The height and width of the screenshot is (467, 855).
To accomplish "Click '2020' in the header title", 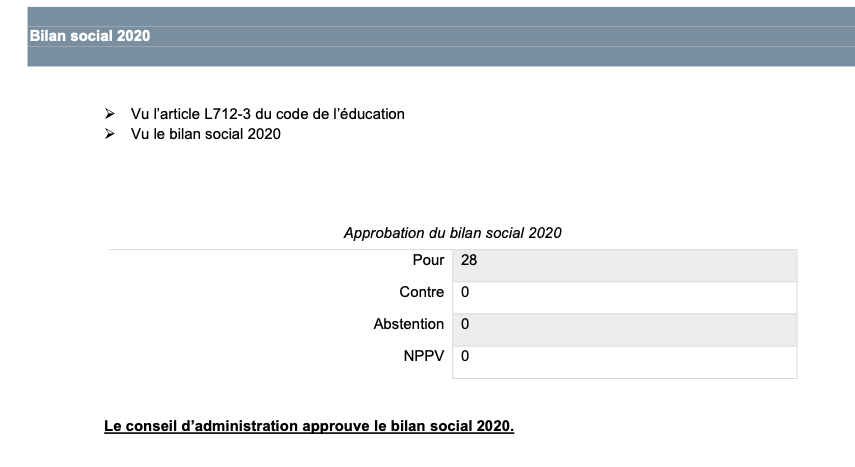I will pyautogui.click(x=133, y=36).
